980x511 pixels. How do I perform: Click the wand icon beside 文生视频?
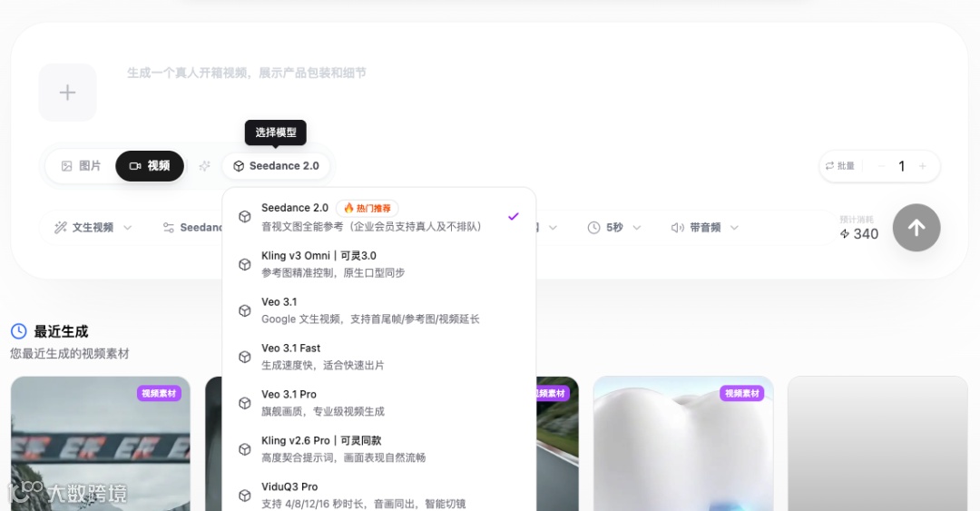[x=60, y=227]
